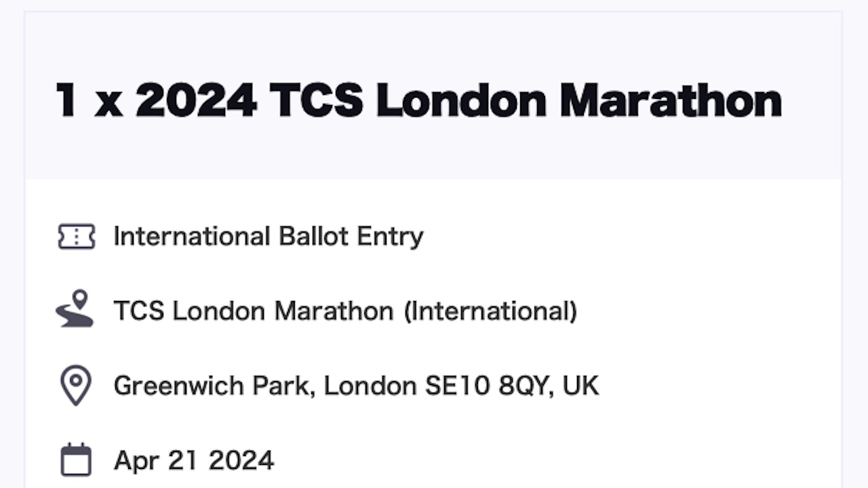This screenshot has height=488, width=868.
Task: Select the International Ballot Entry text
Action: point(269,237)
